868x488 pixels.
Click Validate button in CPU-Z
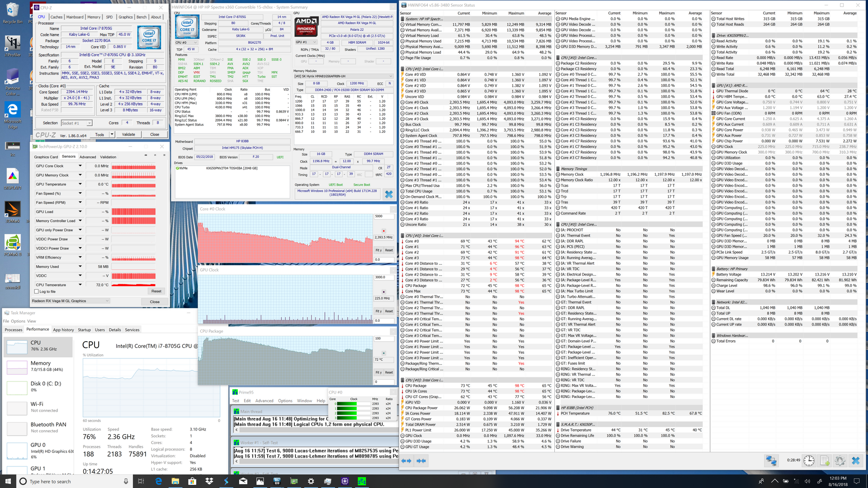coord(128,134)
